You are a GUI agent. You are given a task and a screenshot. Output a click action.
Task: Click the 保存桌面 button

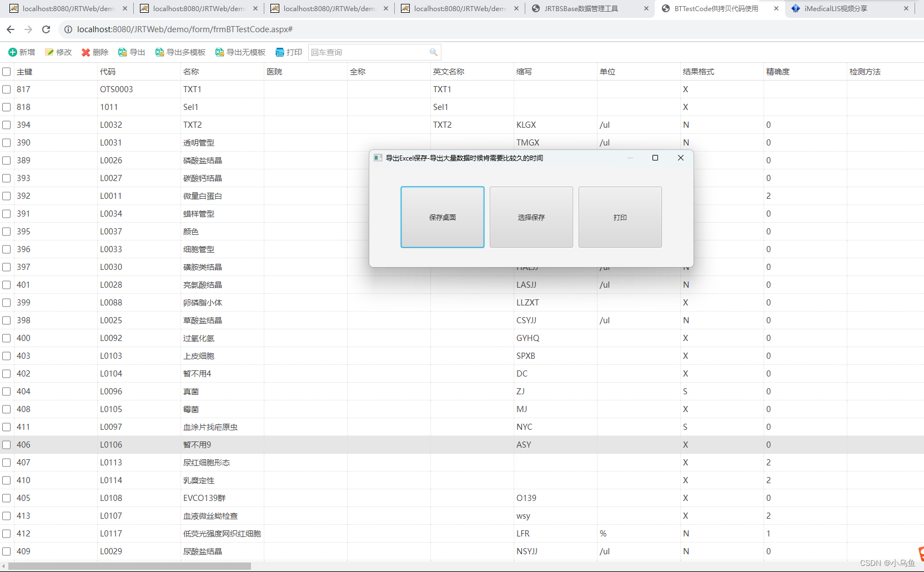[443, 217]
